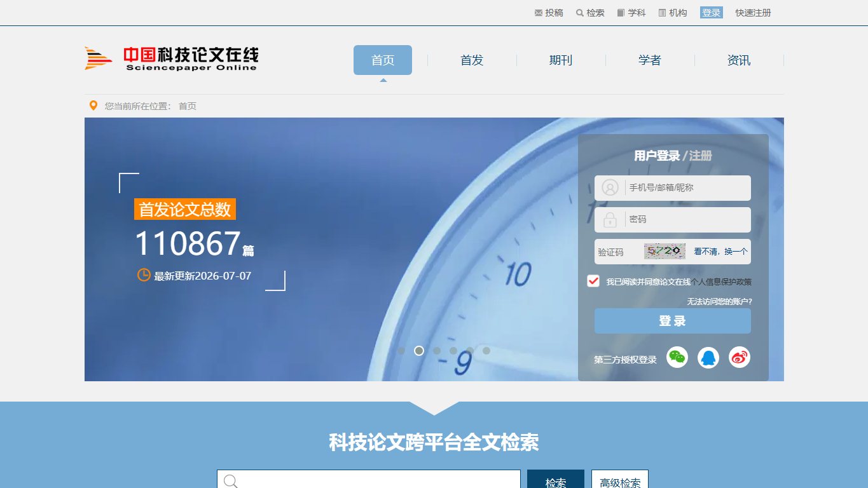
Task: Log in with WeChat icon
Action: coord(677,358)
